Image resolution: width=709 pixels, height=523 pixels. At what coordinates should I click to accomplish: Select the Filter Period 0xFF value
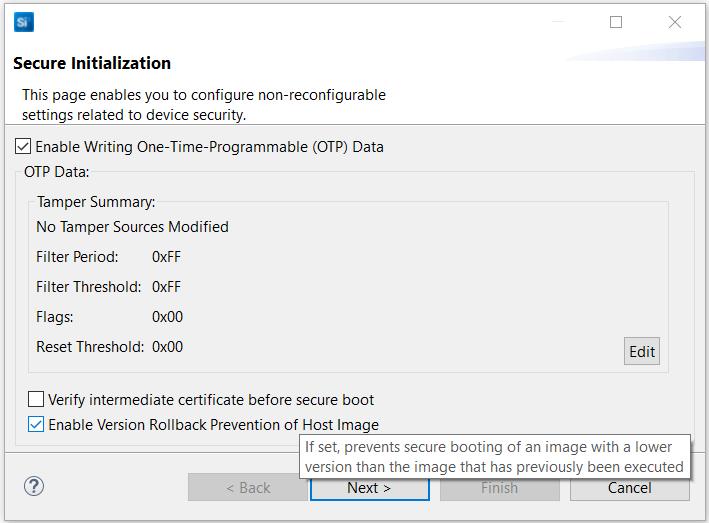tap(166, 257)
